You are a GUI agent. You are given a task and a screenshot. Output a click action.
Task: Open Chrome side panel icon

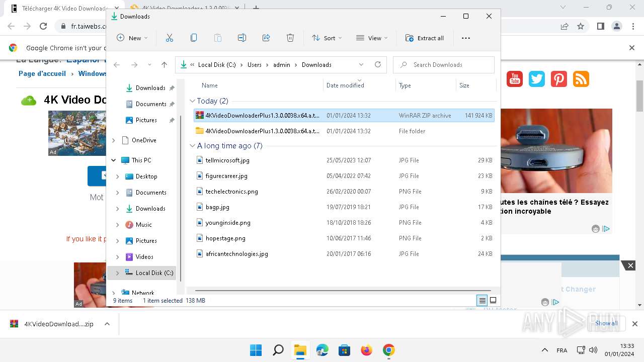[x=600, y=26]
